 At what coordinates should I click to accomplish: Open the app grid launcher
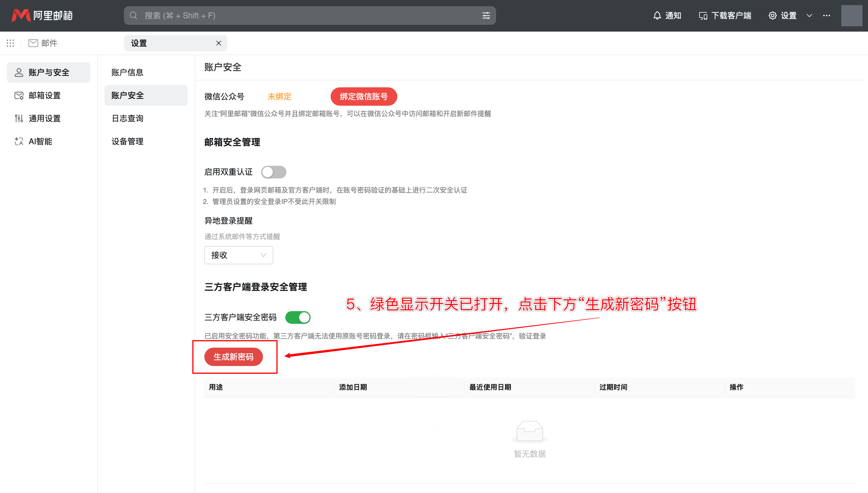coord(11,43)
